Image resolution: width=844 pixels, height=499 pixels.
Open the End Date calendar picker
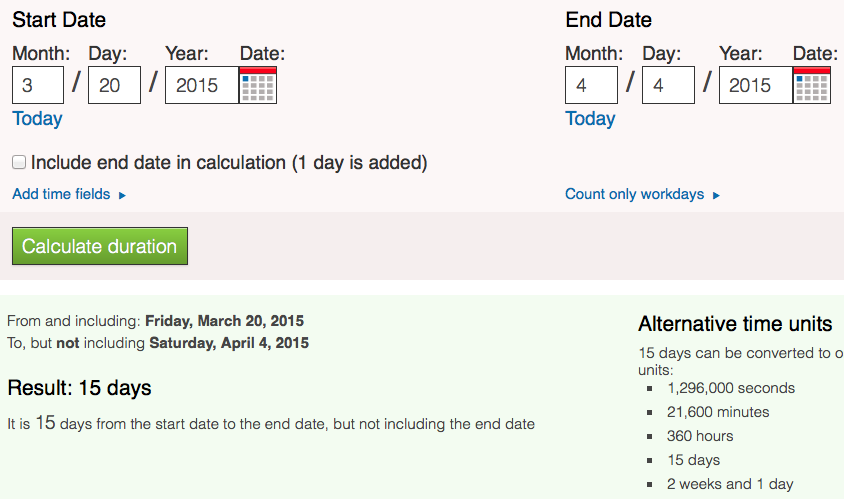811,86
